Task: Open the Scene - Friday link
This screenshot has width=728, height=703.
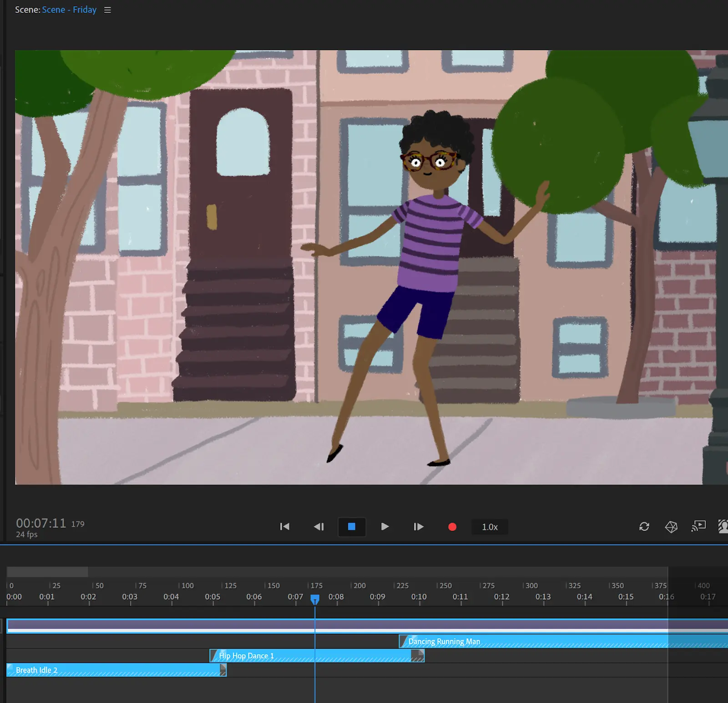Action: pyautogui.click(x=69, y=10)
